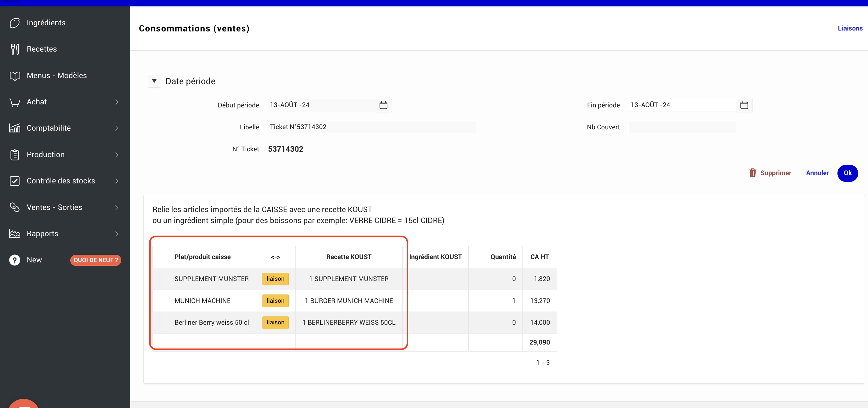Click the 'SUPPLEMENT MUNSTER' product cell

[212, 279]
